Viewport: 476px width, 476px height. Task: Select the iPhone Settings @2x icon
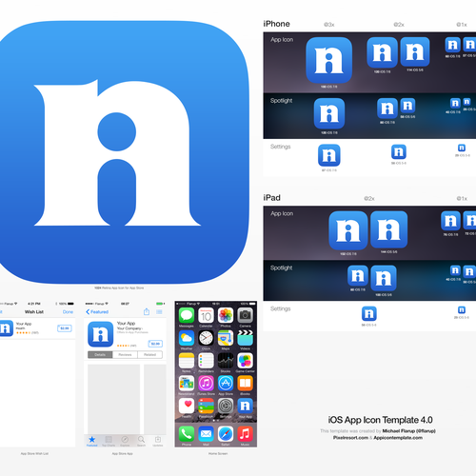399,151
